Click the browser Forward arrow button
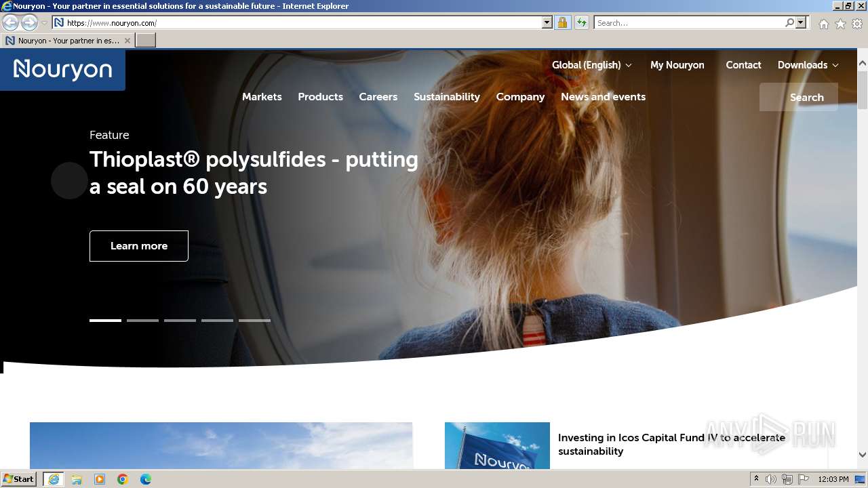Viewport: 868px width, 488px height. click(x=29, y=23)
